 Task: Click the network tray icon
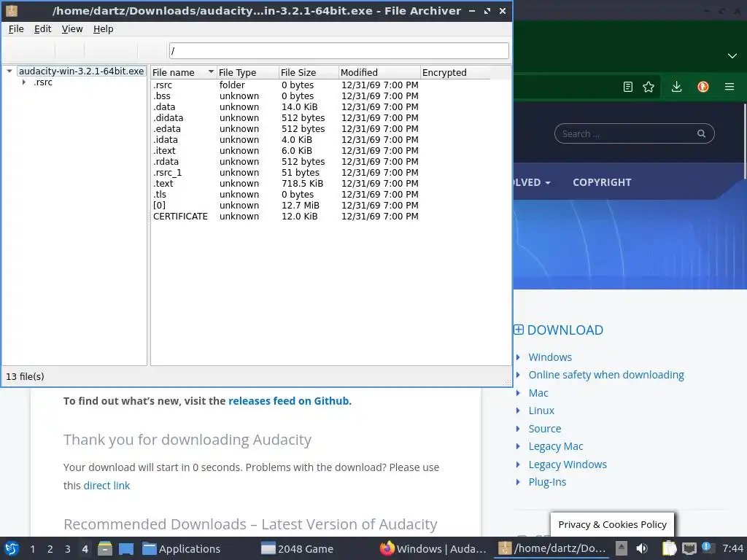click(x=689, y=548)
